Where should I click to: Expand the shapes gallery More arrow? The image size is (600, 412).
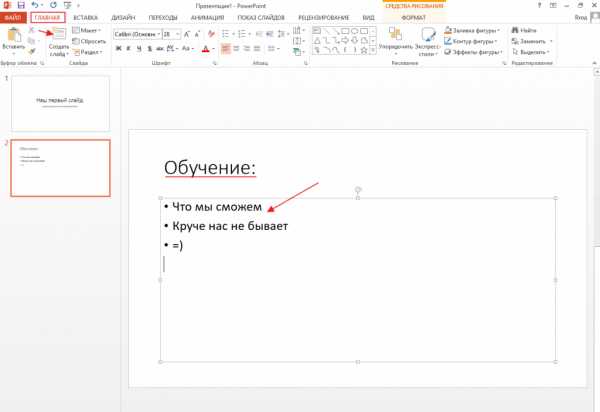point(373,50)
